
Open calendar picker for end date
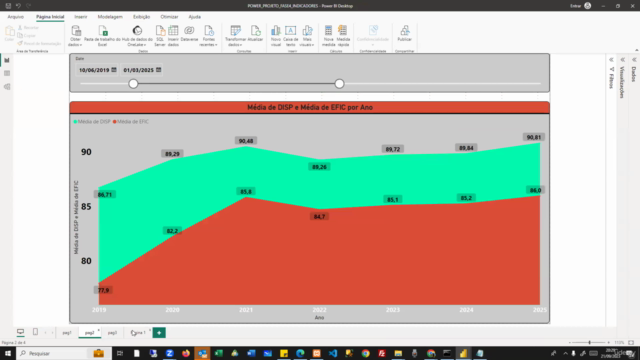tap(159, 70)
